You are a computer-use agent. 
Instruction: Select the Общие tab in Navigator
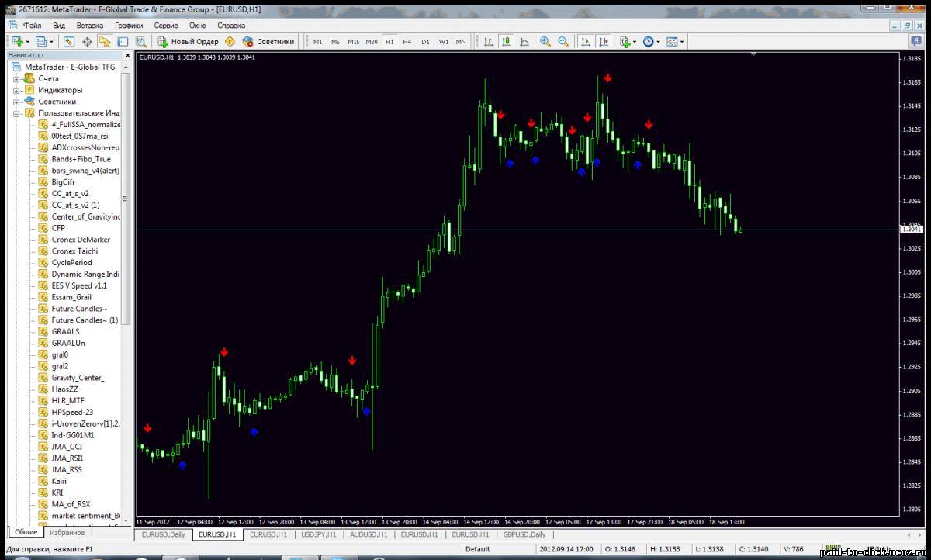pos(26,532)
